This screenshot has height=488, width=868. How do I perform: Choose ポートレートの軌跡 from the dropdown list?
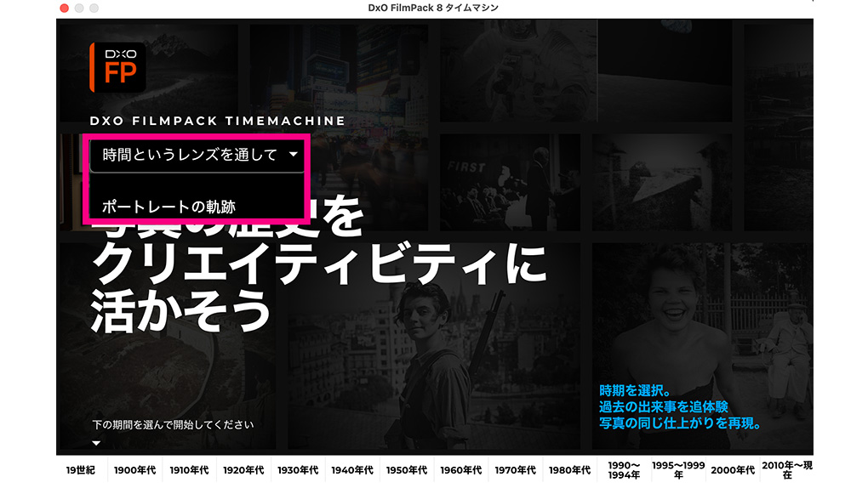[168, 207]
